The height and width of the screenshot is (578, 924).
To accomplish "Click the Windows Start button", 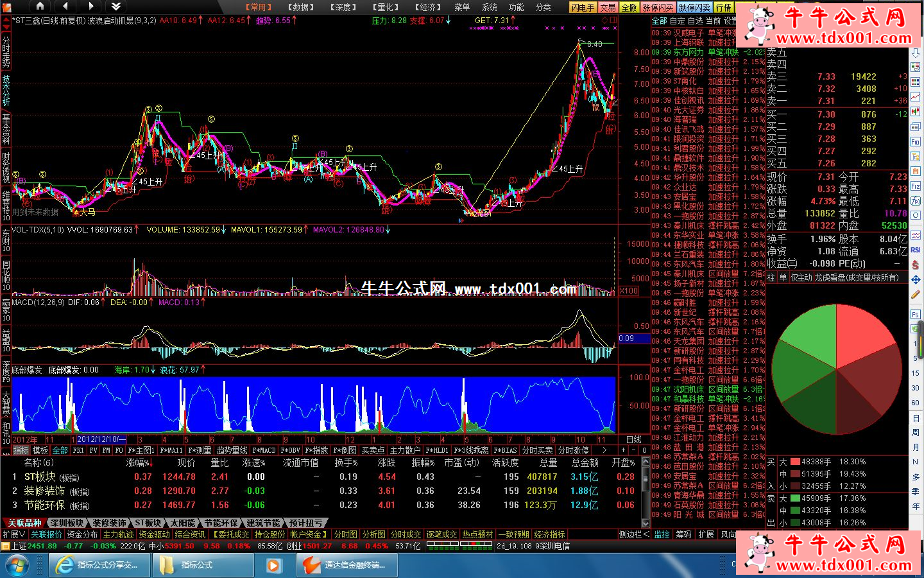I will [x=17, y=565].
